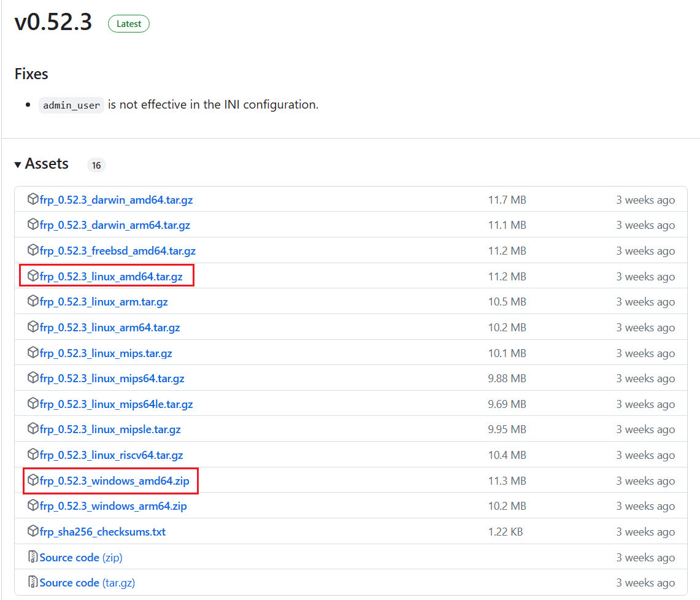Click package icon beside frp_sha256_checksums.txt
700x600 pixels.
[33, 531]
